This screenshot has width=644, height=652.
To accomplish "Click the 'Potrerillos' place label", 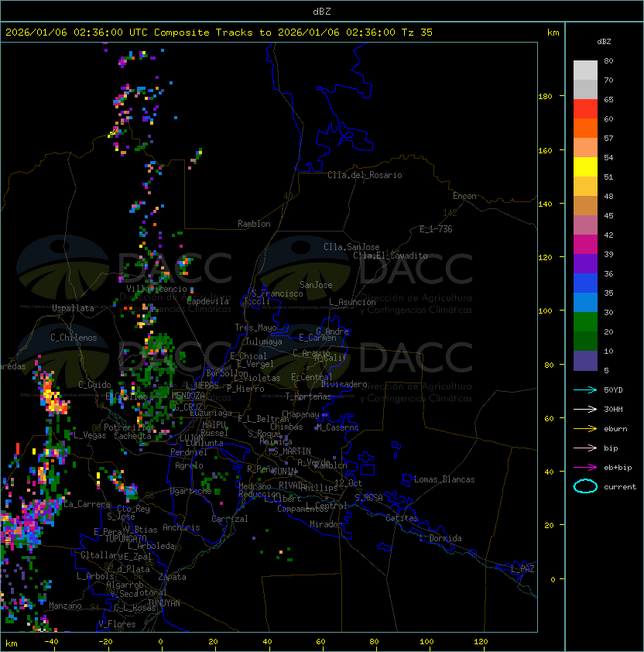I will point(129,427).
